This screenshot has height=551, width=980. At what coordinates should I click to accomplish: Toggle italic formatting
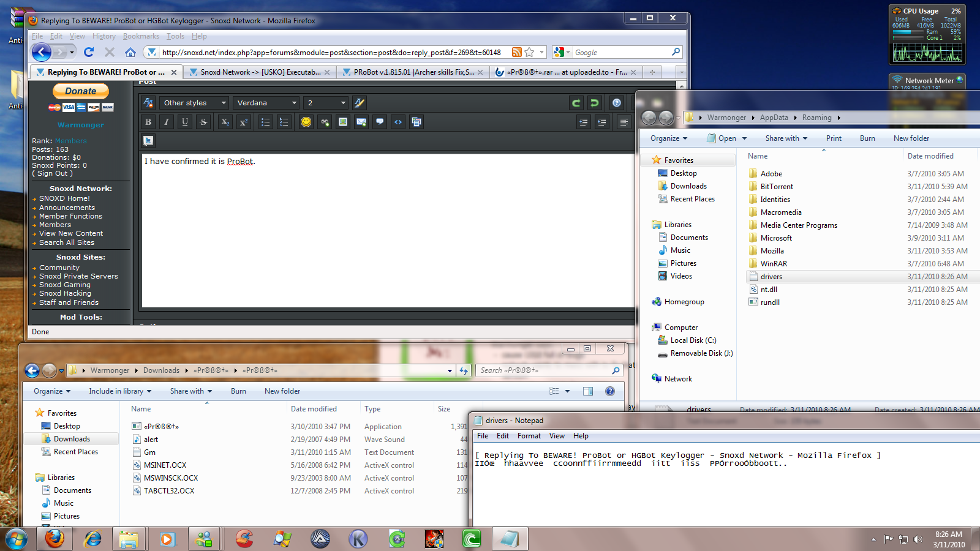(x=167, y=122)
